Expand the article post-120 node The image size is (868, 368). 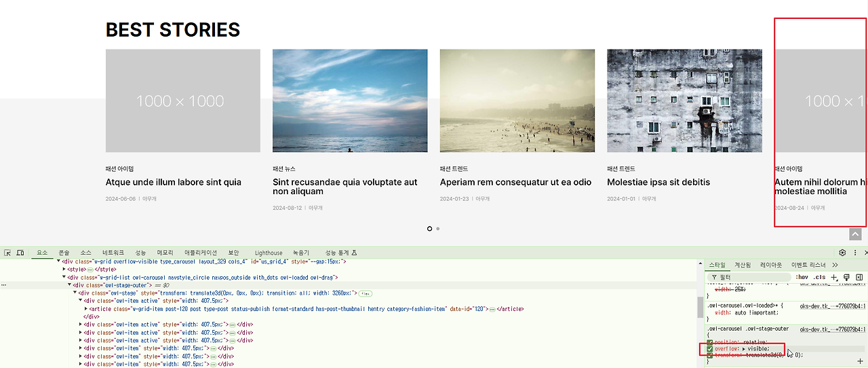click(x=86, y=309)
